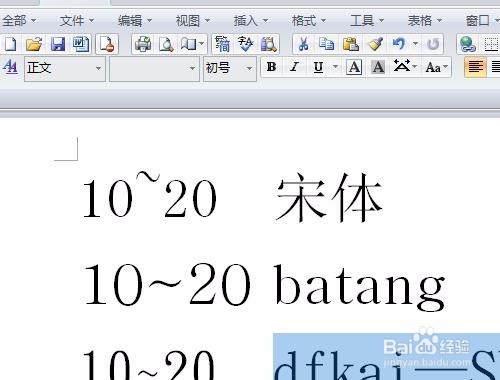Activate the format painter brush
Image resolution: width=500 pixels, height=380 pixels.
point(375,44)
